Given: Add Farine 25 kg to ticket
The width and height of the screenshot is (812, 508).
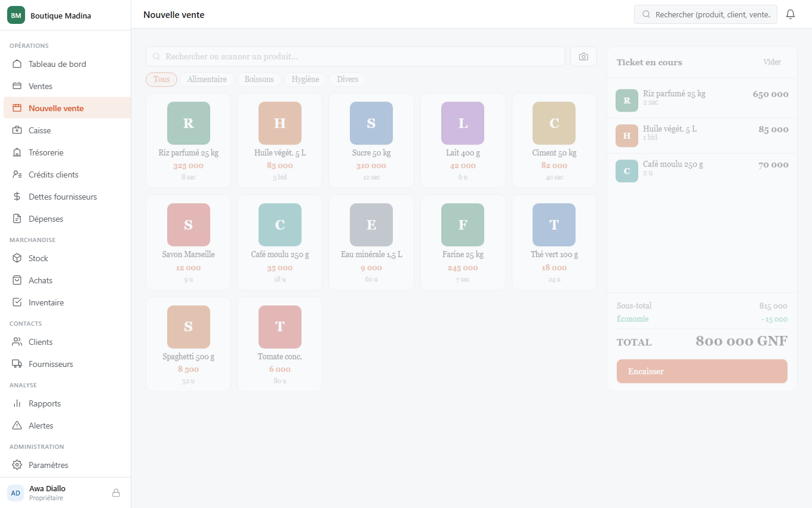Looking at the screenshot, I should point(463,243).
